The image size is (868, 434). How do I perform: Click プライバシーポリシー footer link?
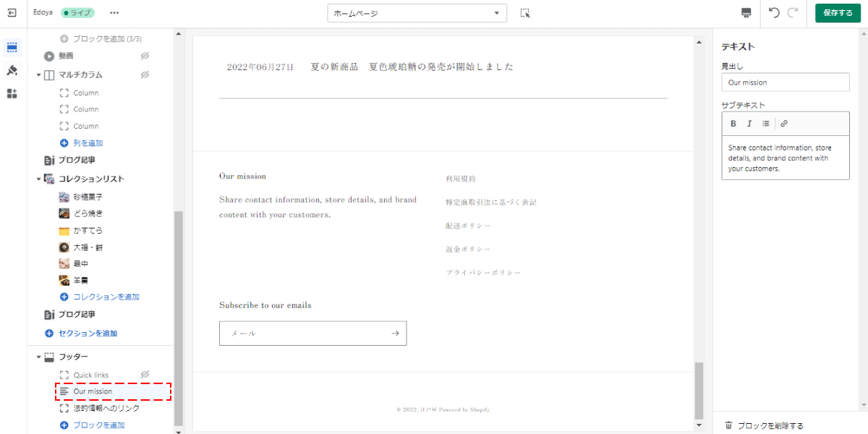coord(483,273)
